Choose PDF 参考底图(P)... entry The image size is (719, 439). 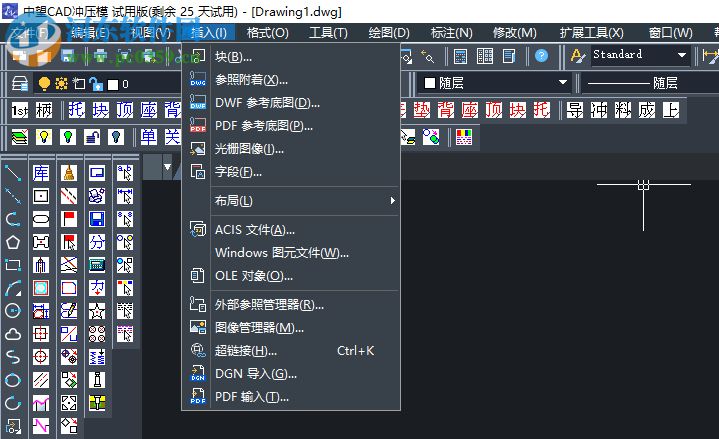pyautogui.click(x=291, y=126)
